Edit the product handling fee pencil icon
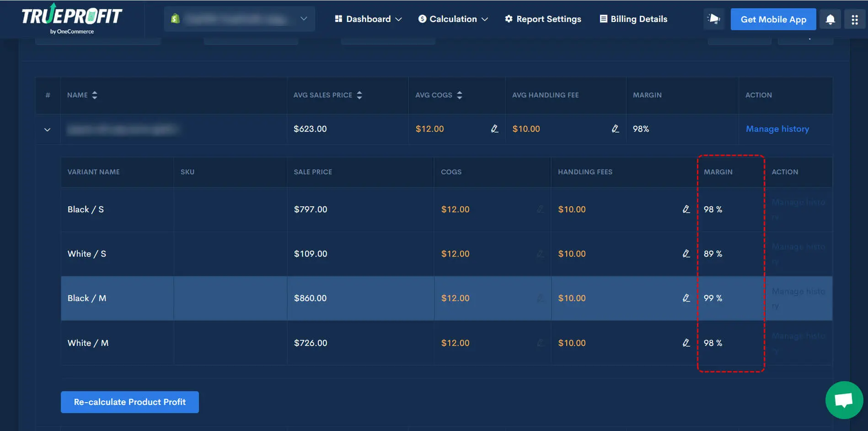Image resolution: width=868 pixels, height=431 pixels. (x=615, y=129)
